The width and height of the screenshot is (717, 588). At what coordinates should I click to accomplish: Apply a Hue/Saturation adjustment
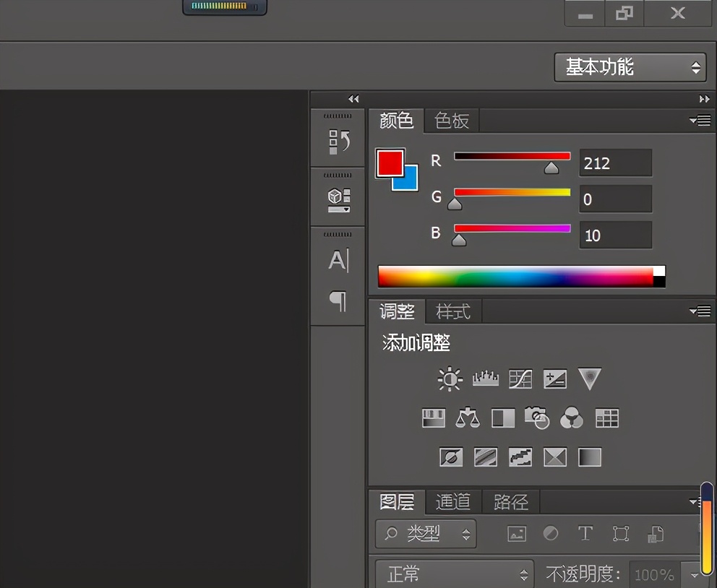(433, 418)
